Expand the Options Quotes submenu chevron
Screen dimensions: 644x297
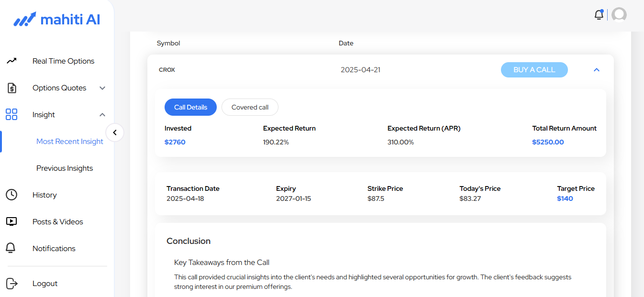[102, 88]
